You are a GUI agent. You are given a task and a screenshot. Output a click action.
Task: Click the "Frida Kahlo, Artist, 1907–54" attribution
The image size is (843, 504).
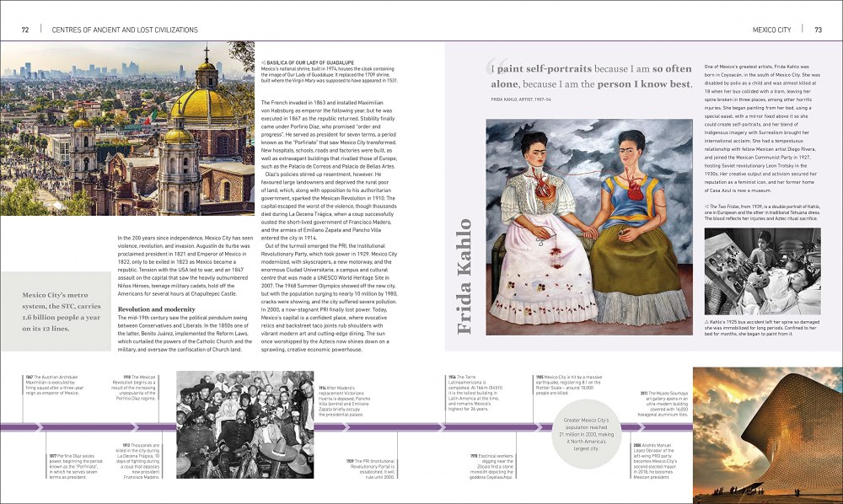520,99
